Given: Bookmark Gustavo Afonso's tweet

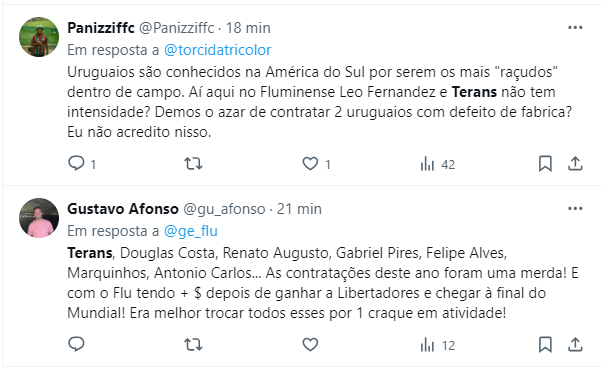Looking at the screenshot, I should pyautogui.click(x=545, y=344).
